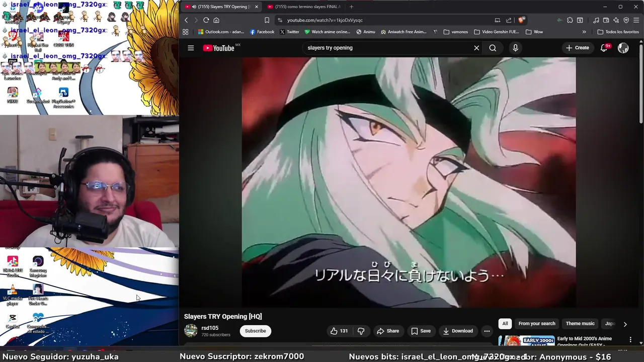The height and width of the screenshot is (362, 644).
Task: Switch to the como termino slayers tab
Action: 304,7
